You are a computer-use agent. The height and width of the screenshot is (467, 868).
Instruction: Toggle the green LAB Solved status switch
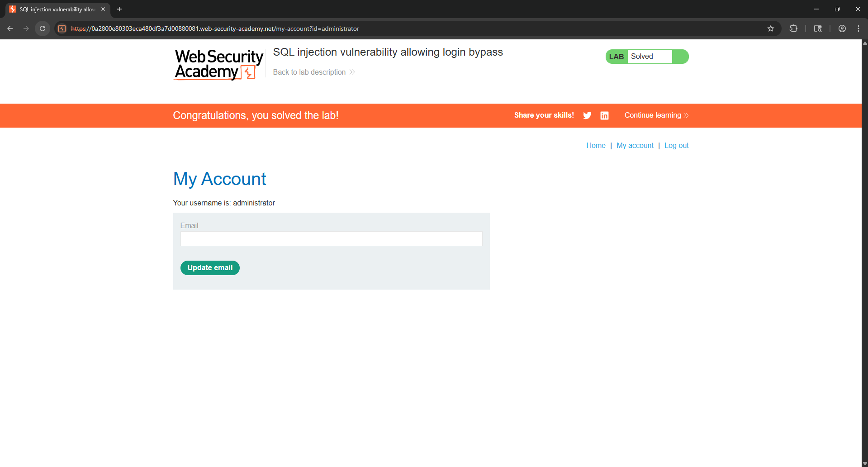click(x=681, y=56)
